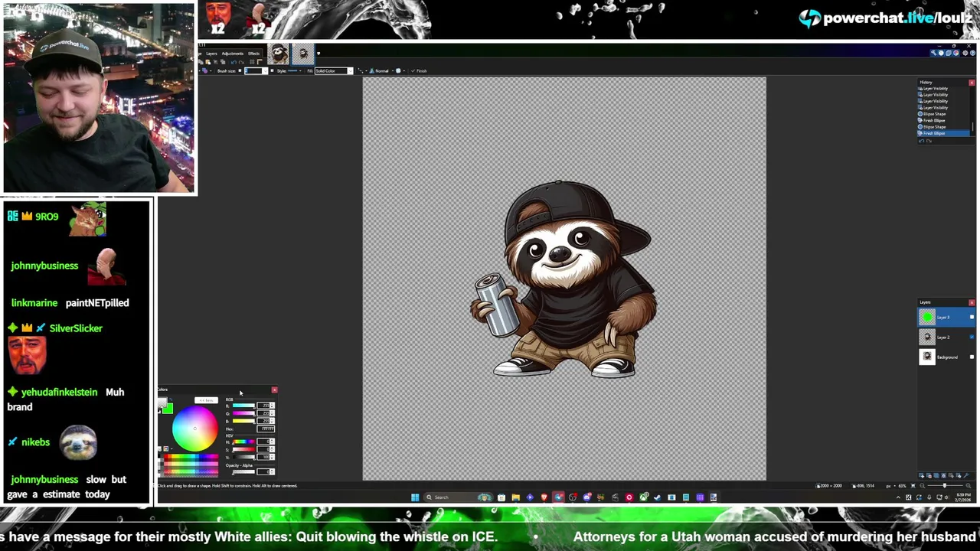Click the << Less button in Colors
This screenshot has height=551, width=980.
tap(206, 400)
